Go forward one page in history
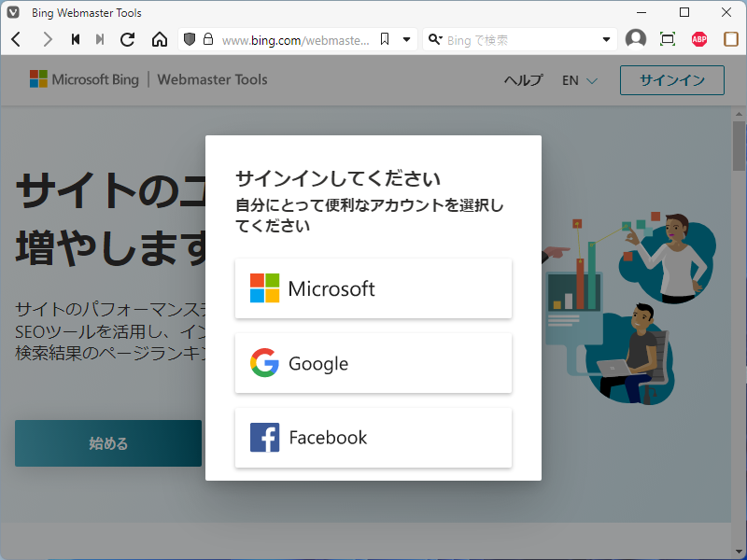The height and width of the screenshot is (560, 747). [47, 39]
